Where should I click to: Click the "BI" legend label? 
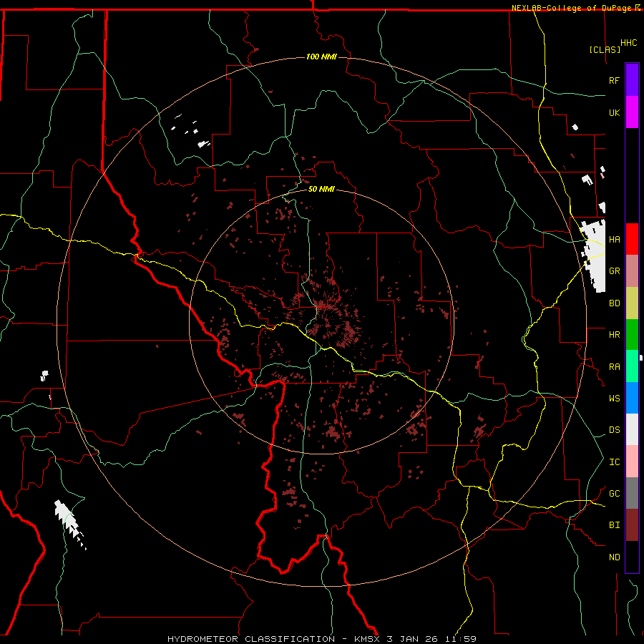[614, 525]
